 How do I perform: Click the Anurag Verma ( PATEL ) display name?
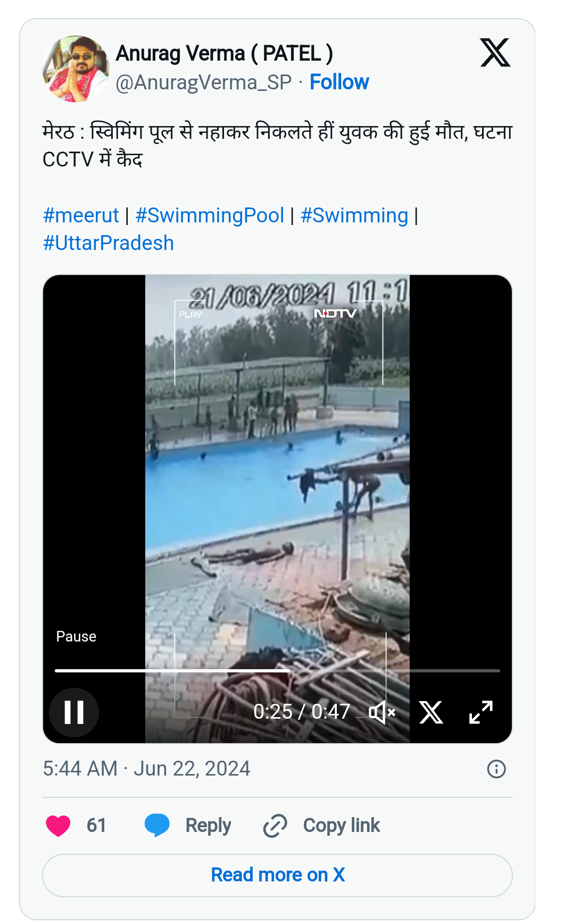[x=224, y=53]
